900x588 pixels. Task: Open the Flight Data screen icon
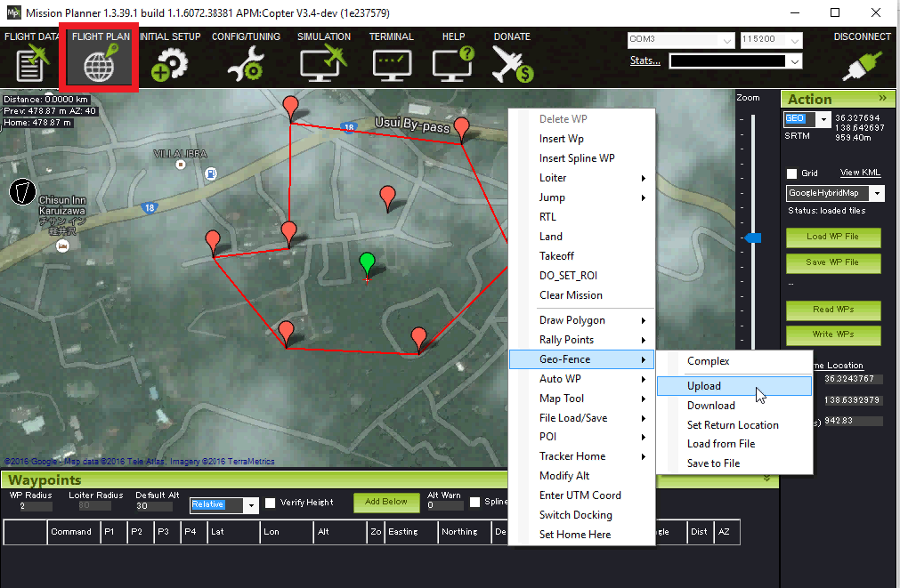pos(30,64)
